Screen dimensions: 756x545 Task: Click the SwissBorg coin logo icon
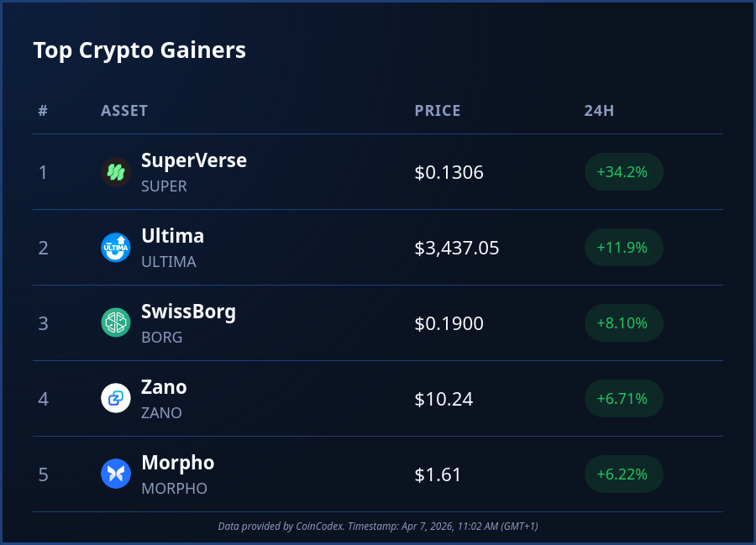[x=116, y=323]
